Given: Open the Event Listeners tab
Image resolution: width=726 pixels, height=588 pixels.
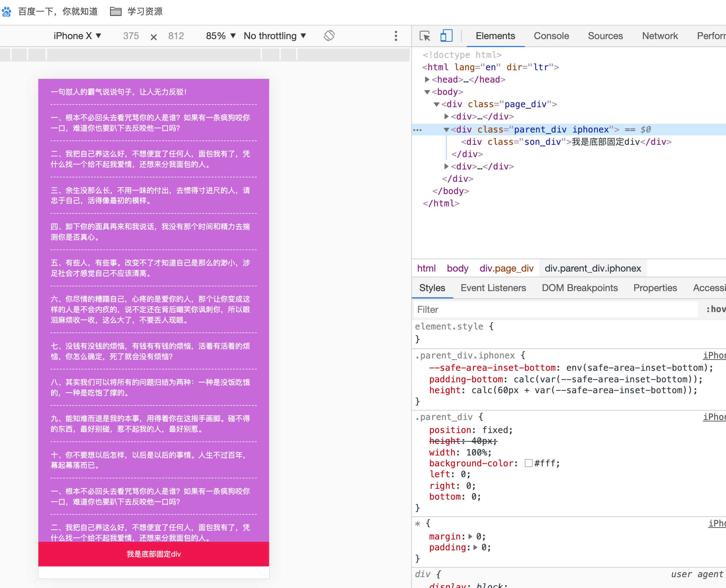Looking at the screenshot, I should click(x=493, y=288).
